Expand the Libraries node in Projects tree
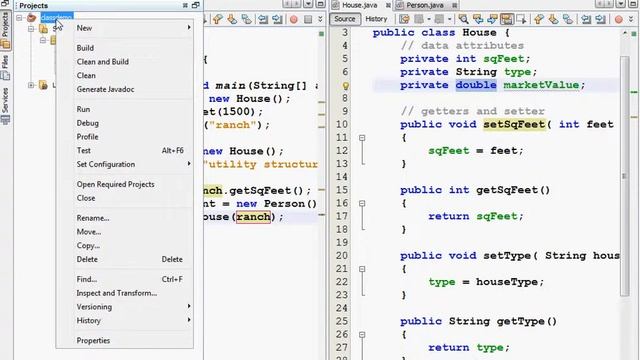640x360 pixels. pyautogui.click(x=31, y=85)
